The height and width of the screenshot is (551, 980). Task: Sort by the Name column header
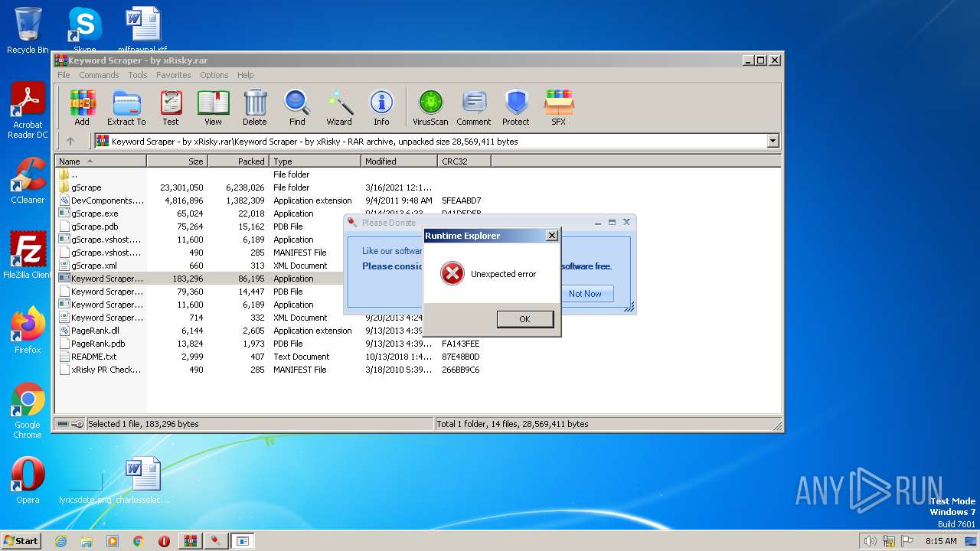tap(101, 161)
